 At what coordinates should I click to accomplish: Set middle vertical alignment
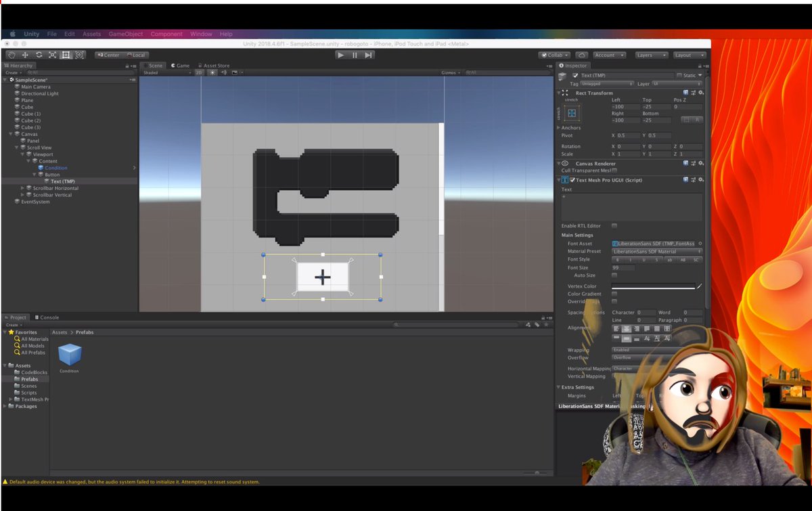(x=627, y=338)
